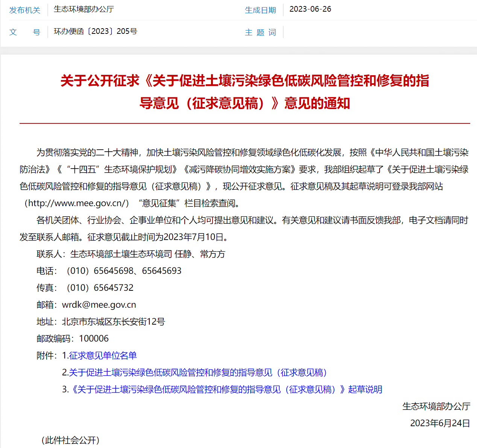Click the （此件社会公开）note
The width and height of the screenshot is (477, 448).
click(70, 440)
